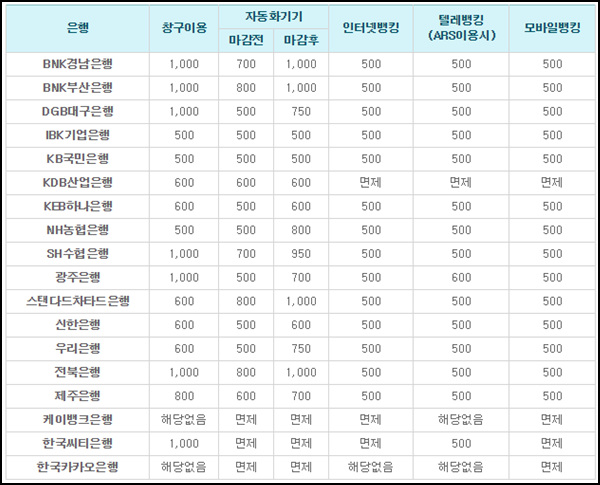Click 케이뱅크은행 마감전 면제 cell
The width and height of the screenshot is (600, 485).
point(246,420)
